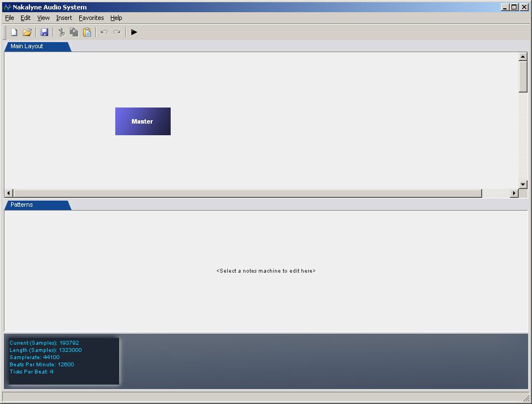Open the Insert menu
Screen dimensions: 532x404
click(64, 18)
